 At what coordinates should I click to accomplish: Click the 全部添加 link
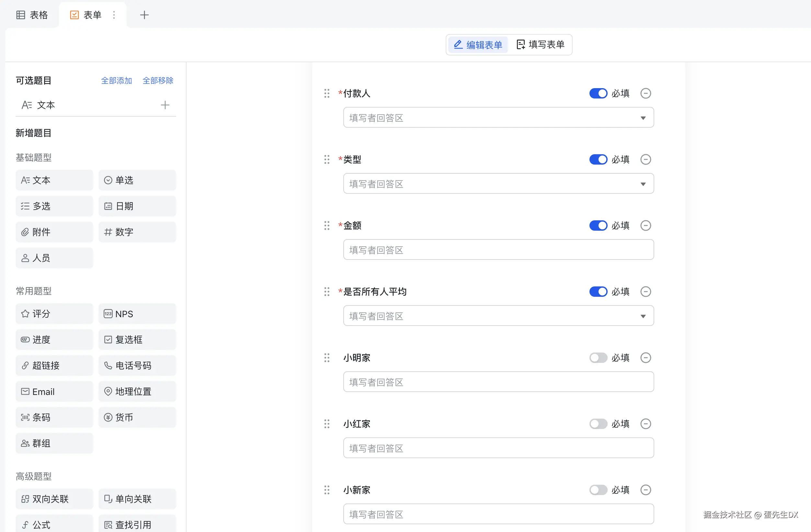tap(116, 81)
